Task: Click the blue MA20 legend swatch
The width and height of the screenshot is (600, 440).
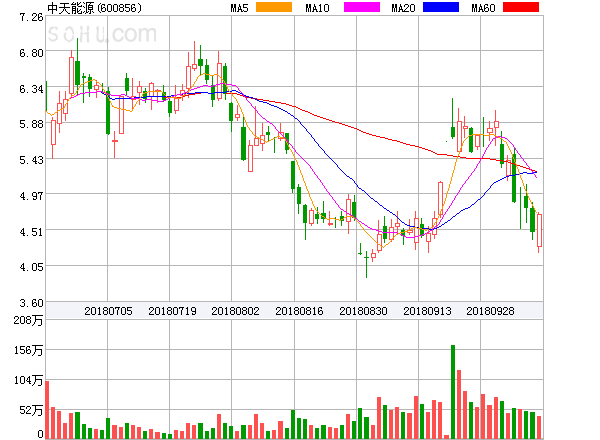Action: coord(441,7)
